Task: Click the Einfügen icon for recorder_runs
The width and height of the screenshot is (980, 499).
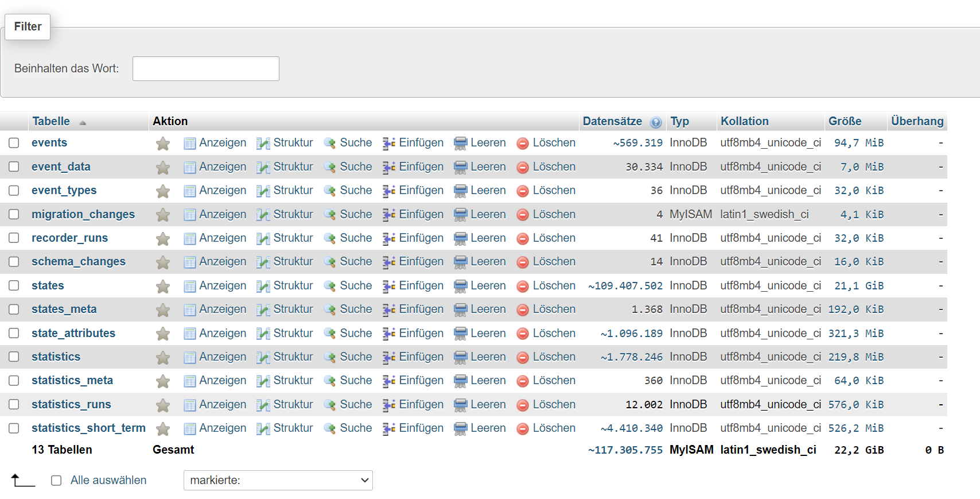Action: (x=389, y=239)
